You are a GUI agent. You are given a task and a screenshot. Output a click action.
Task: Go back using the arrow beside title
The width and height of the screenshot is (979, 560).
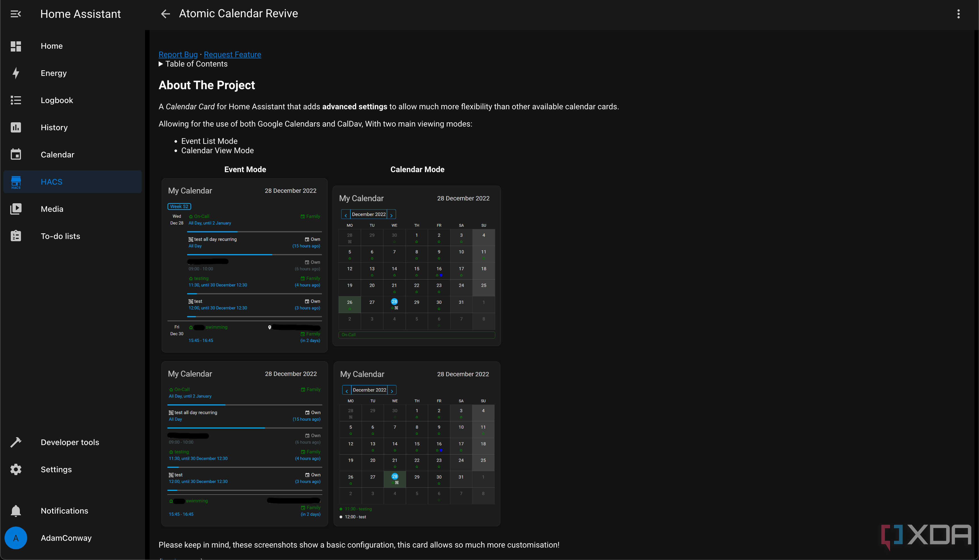[165, 14]
